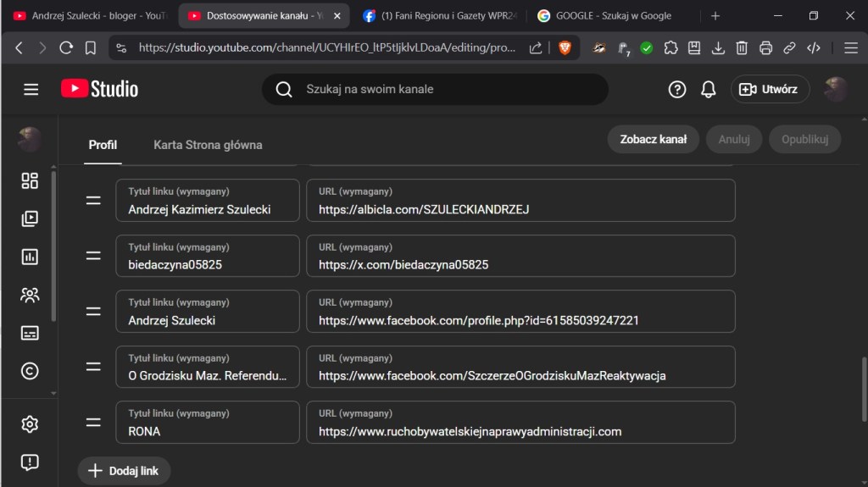
Task: Open the Content icon in the sidebar
Action: pyautogui.click(x=30, y=219)
